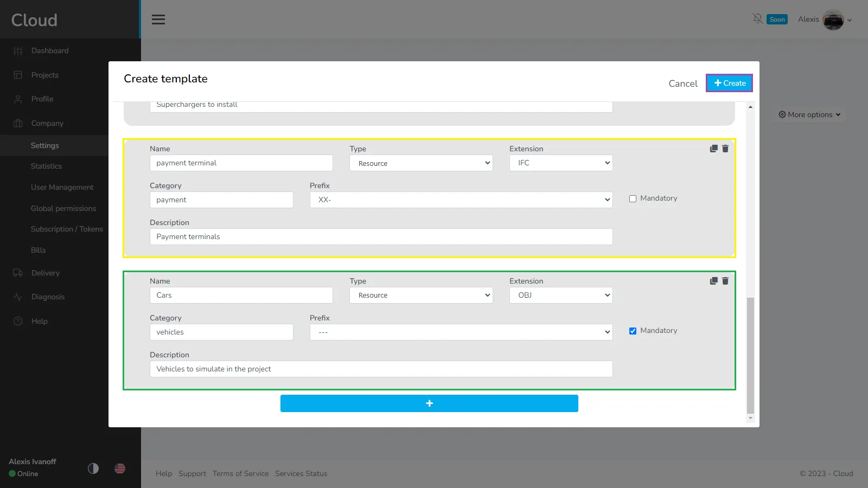
Task: Open Prefix dropdown showing XX-
Action: coord(461,200)
